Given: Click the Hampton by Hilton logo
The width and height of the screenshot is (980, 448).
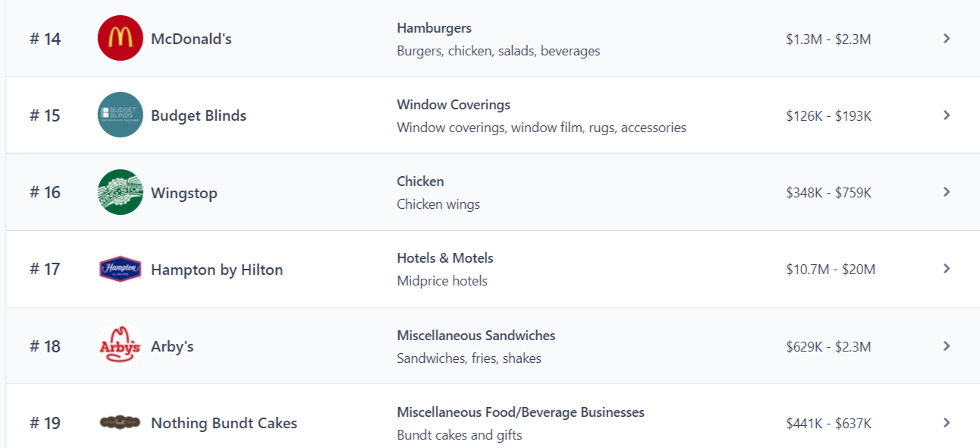Looking at the screenshot, I should tap(120, 269).
